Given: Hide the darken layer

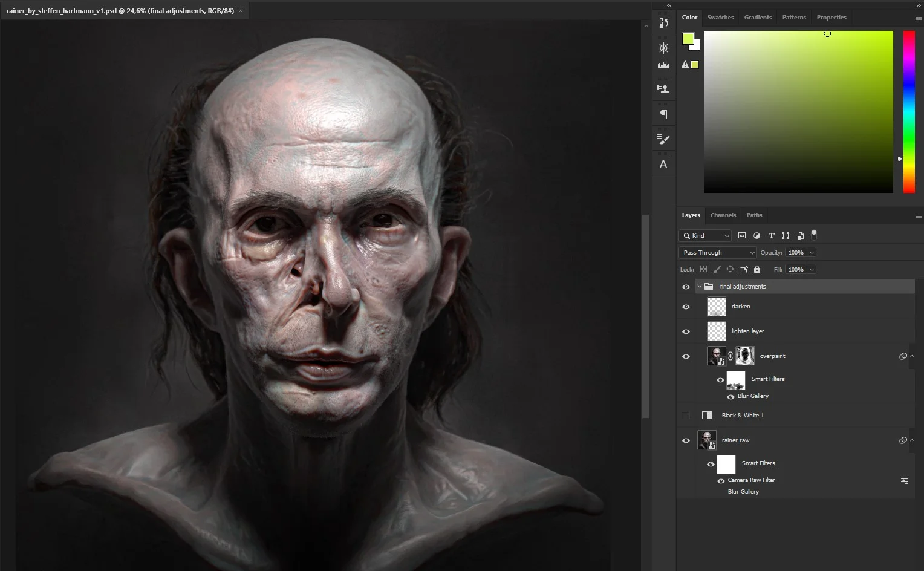Looking at the screenshot, I should click(686, 307).
